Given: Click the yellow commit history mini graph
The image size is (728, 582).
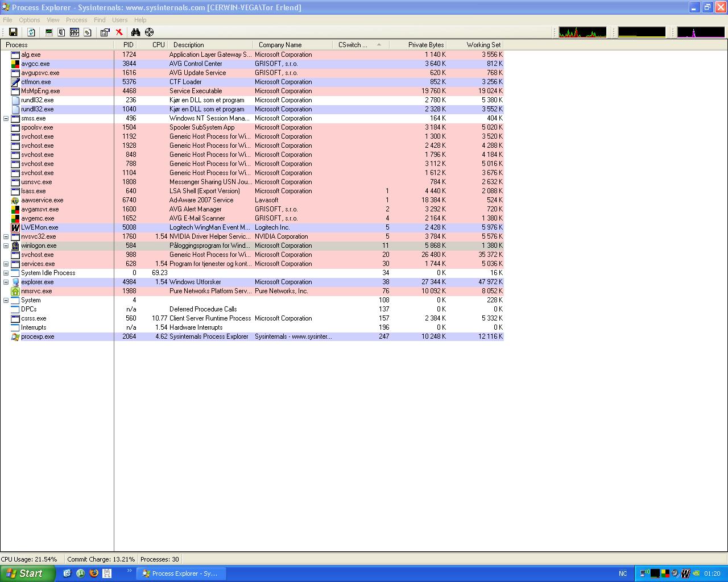Looking at the screenshot, I should tap(642, 32).
